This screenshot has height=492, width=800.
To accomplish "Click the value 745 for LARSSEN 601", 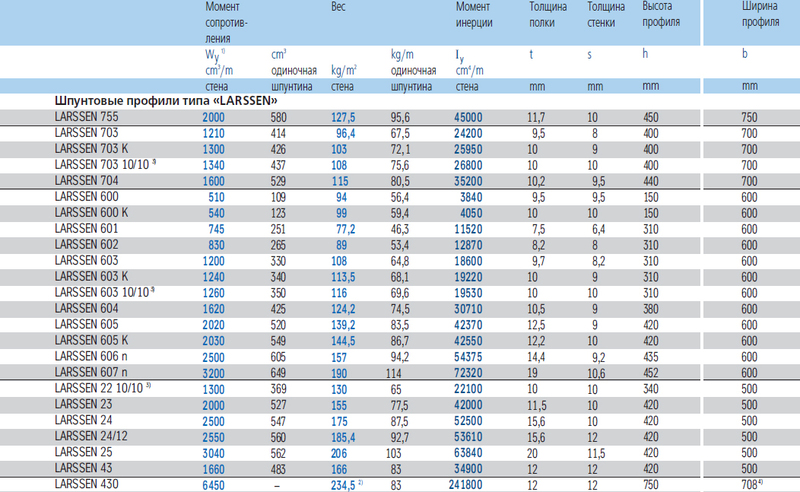I will coord(216,229).
